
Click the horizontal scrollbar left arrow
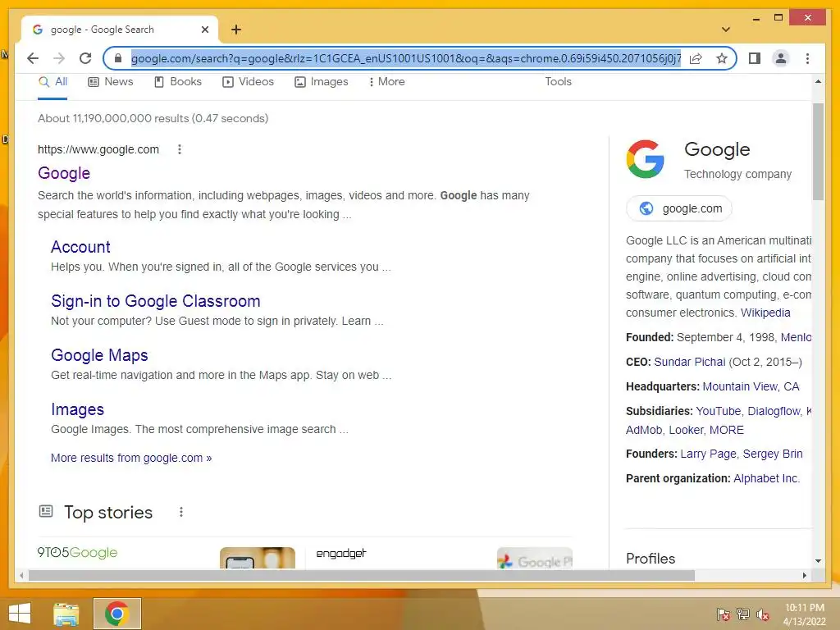(21, 575)
